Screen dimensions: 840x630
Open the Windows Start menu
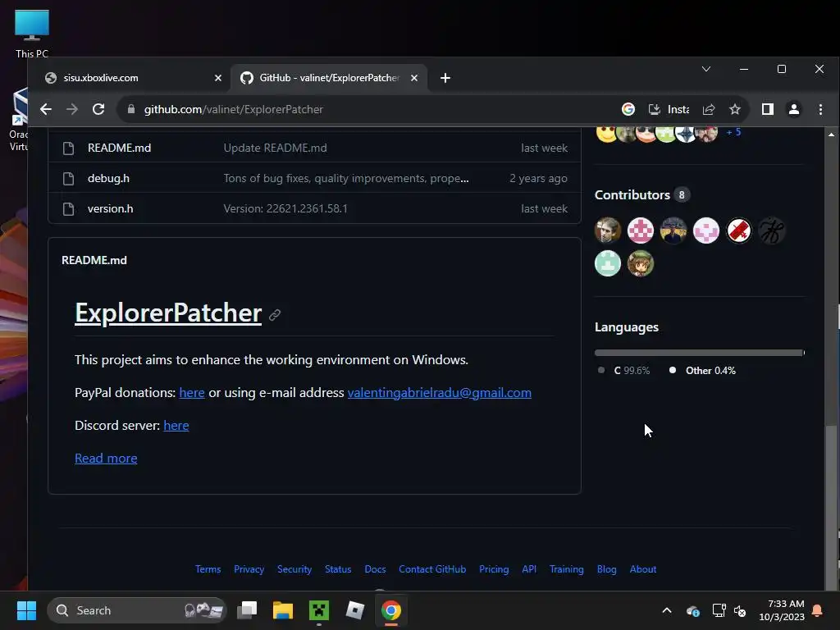coord(26,610)
